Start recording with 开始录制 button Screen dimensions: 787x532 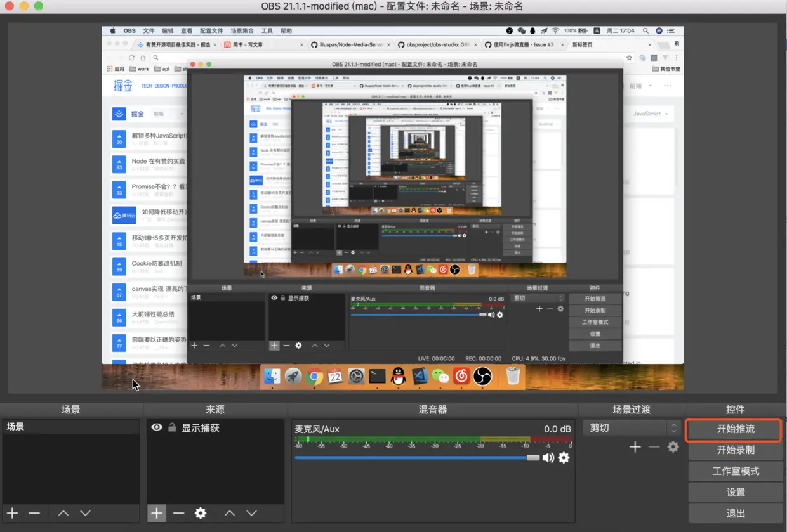tap(736, 450)
